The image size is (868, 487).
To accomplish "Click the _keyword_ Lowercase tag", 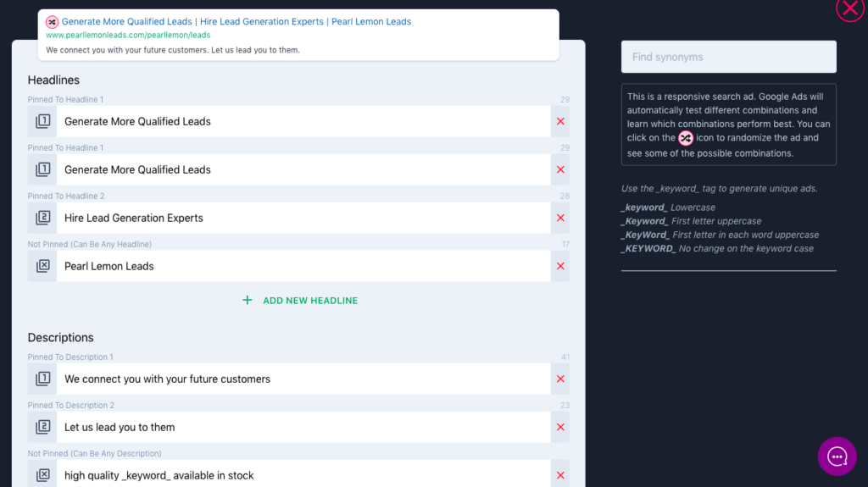I will pyautogui.click(x=668, y=208).
